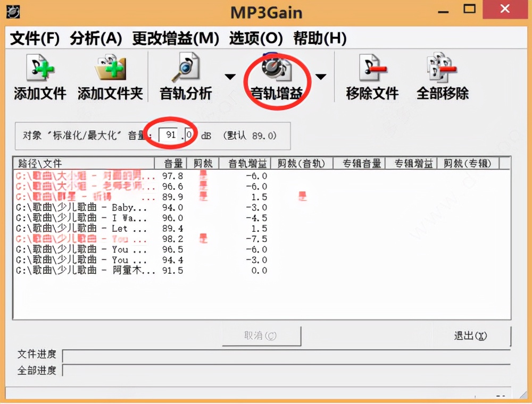Open the dropdown arrow next to 音轨分析
532x404 pixels.
coord(230,76)
